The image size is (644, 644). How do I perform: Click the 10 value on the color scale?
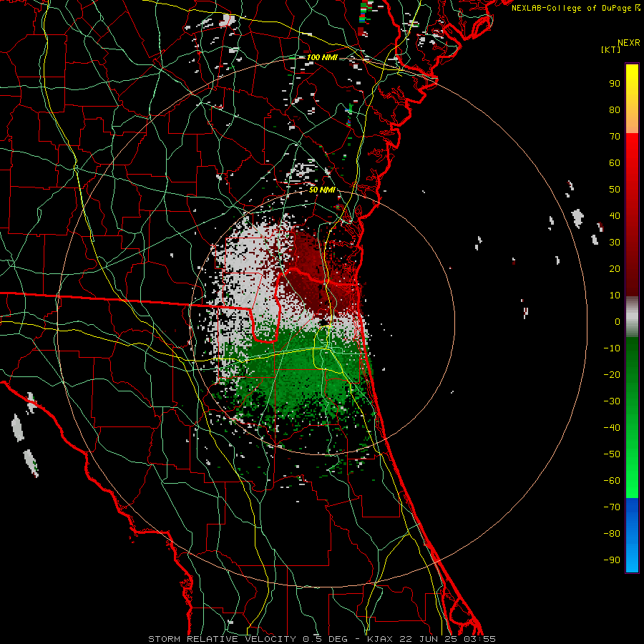pos(615,296)
